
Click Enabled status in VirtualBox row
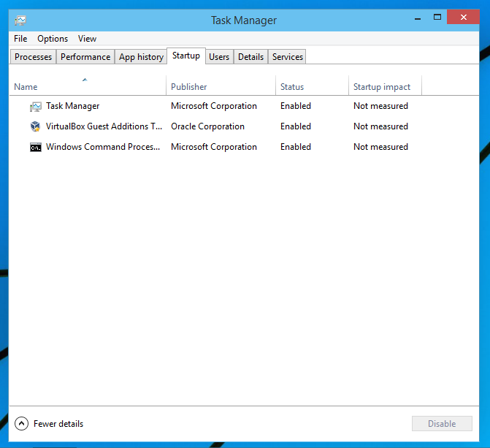click(296, 126)
